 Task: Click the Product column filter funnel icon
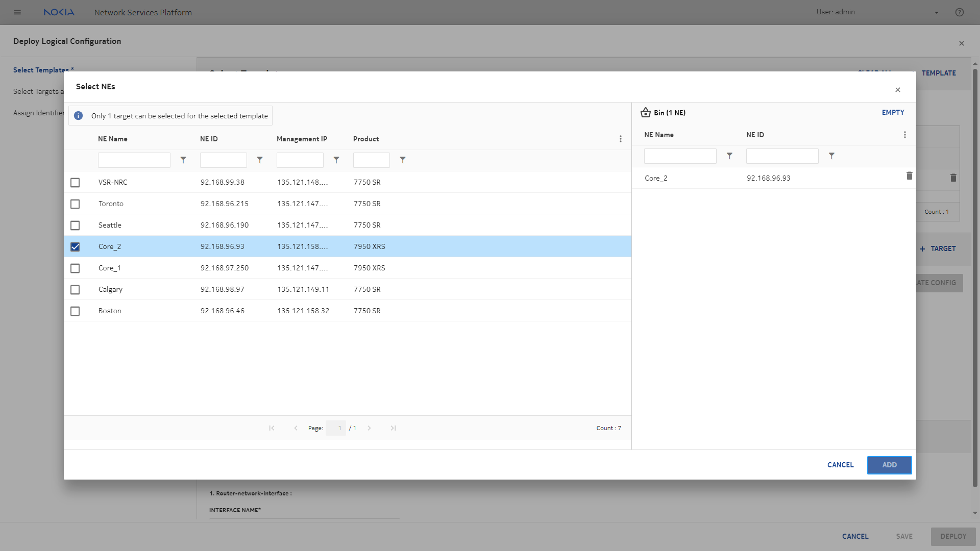pos(403,160)
